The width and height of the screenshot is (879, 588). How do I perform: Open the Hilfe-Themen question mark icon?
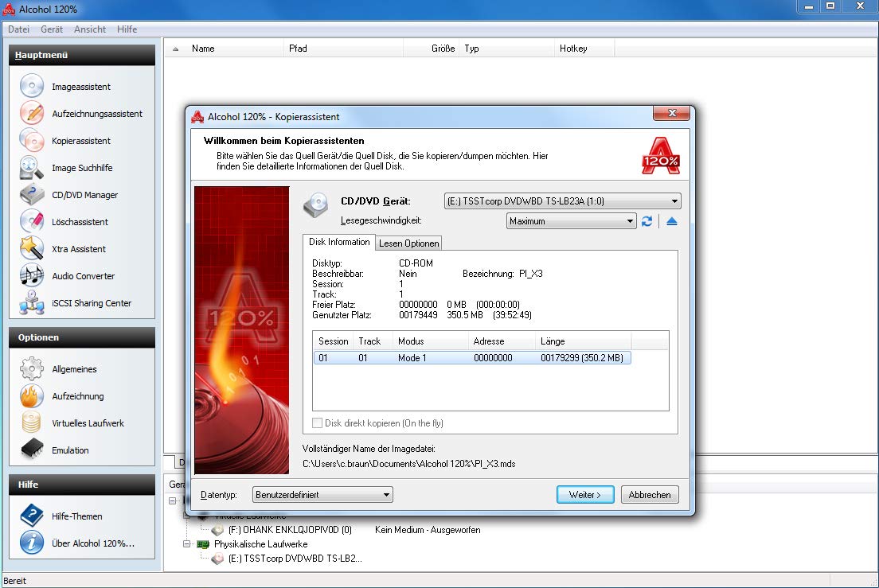click(x=31, y=516)
